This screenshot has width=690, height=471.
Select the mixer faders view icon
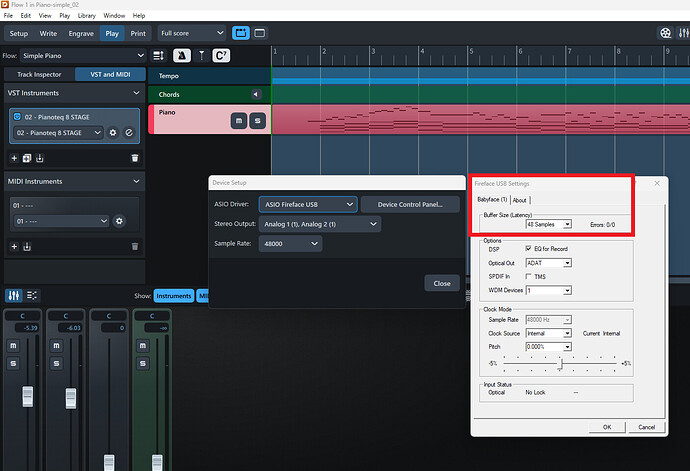(x=14, y=295)
